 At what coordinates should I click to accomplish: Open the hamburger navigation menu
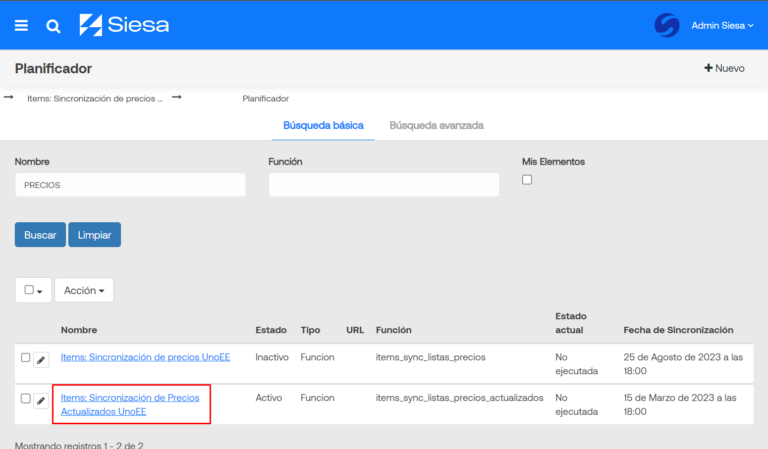22,25
